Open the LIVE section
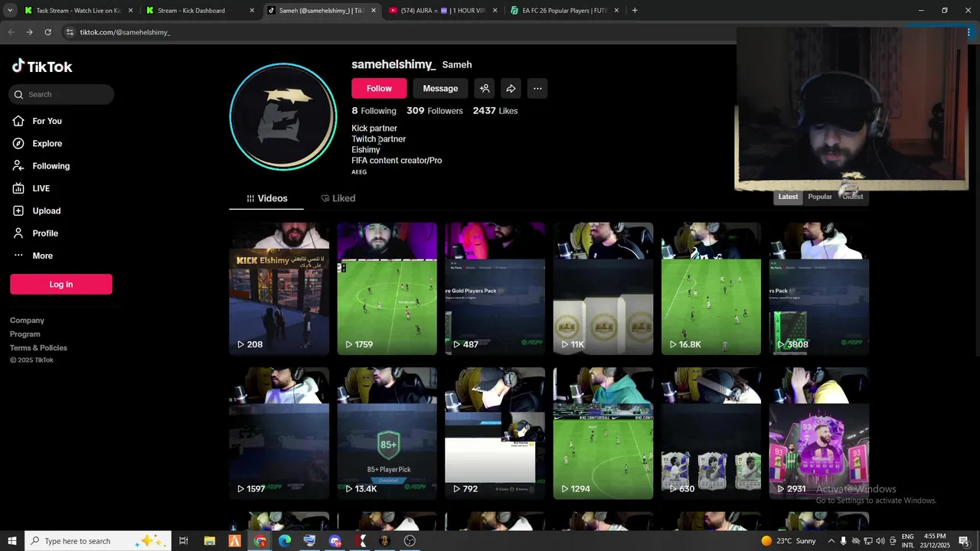This screenshot has width=980, height=551. [x=41, y=188]
